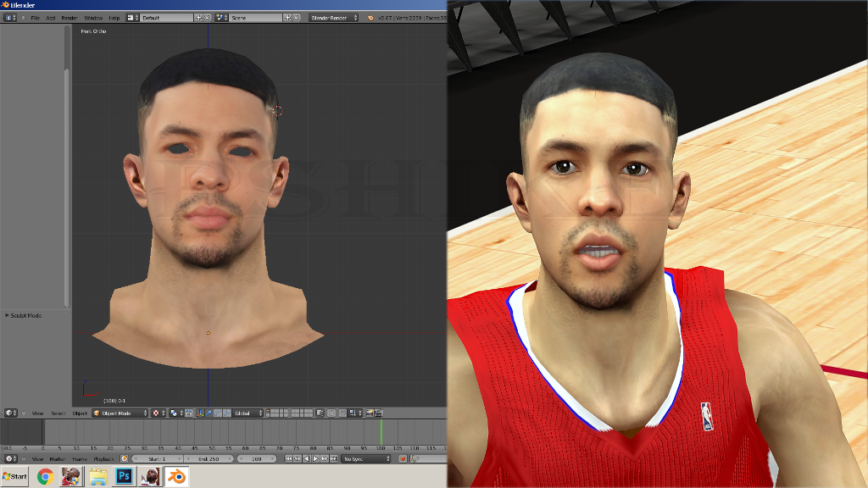Open the 3D view editor type selector
The image size is (868, 488).
pos(10,413)
